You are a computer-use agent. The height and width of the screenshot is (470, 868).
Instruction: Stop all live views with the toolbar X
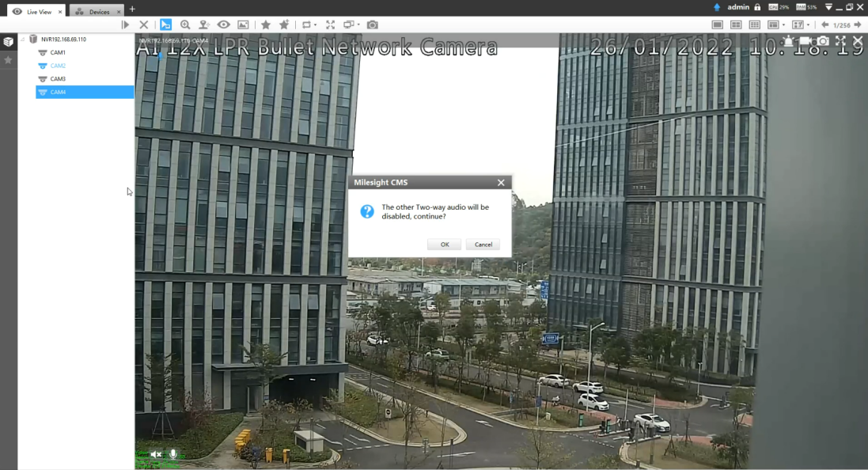(x=144, y=25)
